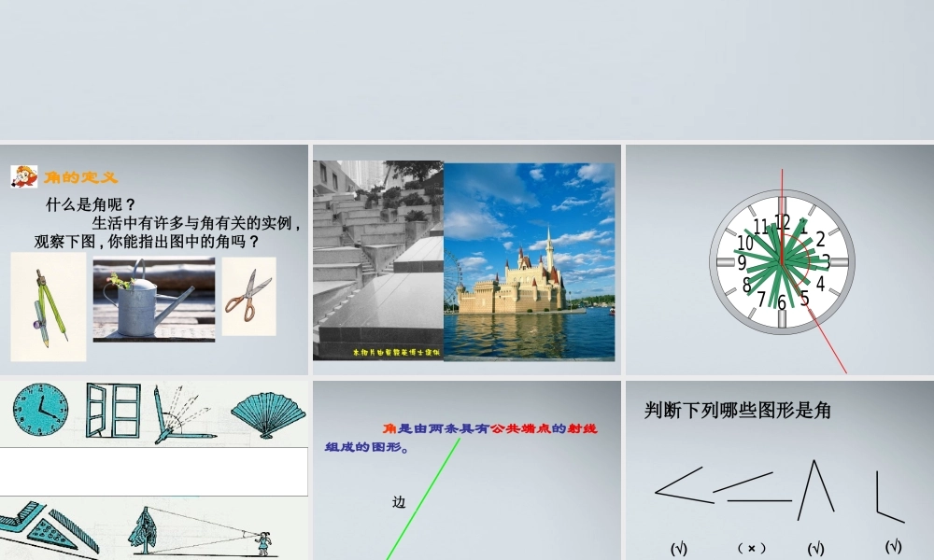The width and height of the screenshot is (934, 560).
Task: Click the castle on water photo
Action: click(x=529, y=262)
